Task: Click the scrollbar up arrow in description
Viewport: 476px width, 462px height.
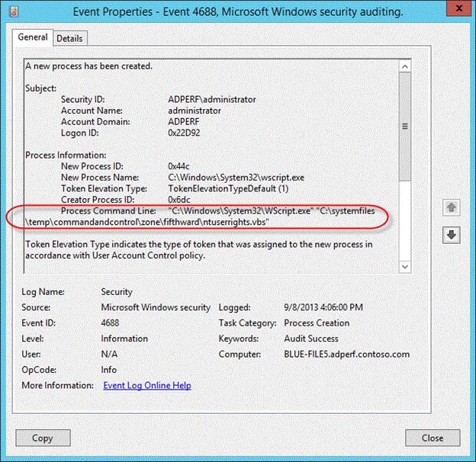Action: coord(404,66)
